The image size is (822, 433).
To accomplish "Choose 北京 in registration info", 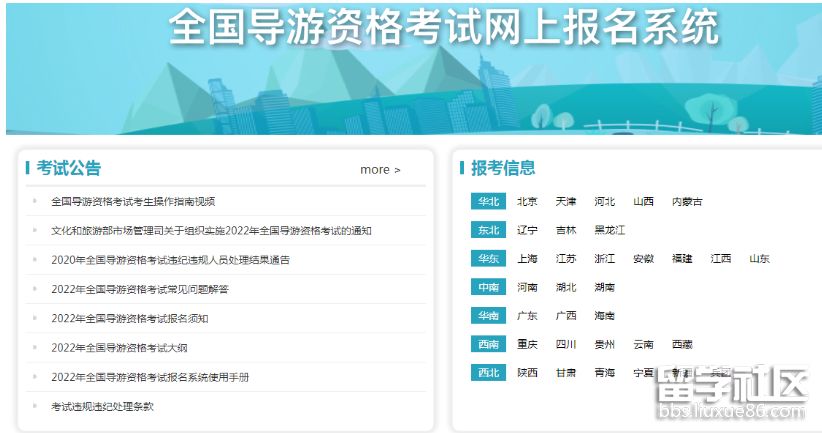I will point(527,201).
